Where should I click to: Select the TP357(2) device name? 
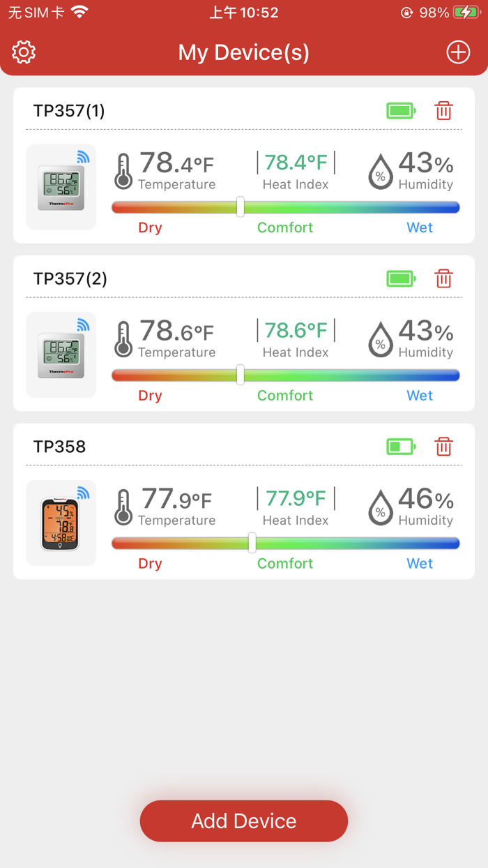pos(70,278)
